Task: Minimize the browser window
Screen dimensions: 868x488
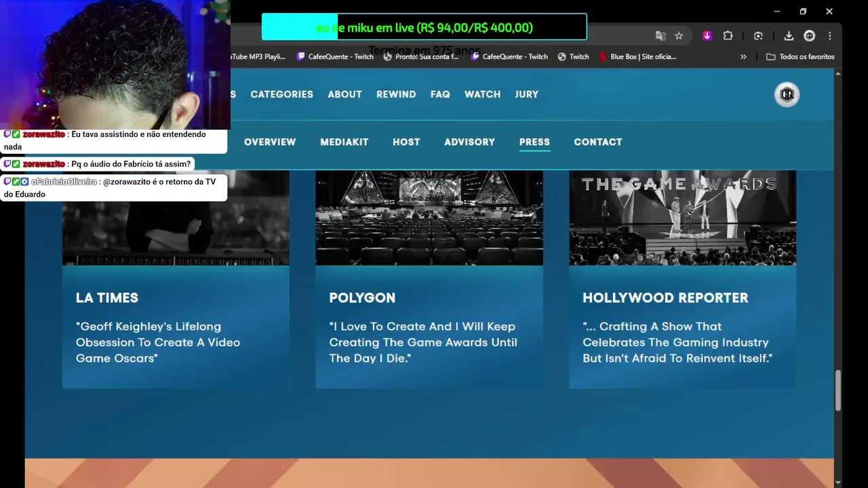Action: point(777,12)
